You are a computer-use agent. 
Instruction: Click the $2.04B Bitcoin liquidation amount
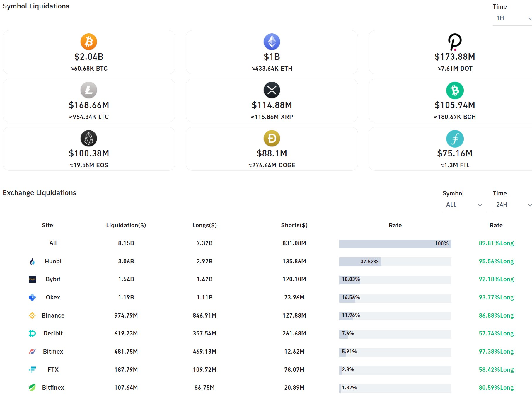89,57
